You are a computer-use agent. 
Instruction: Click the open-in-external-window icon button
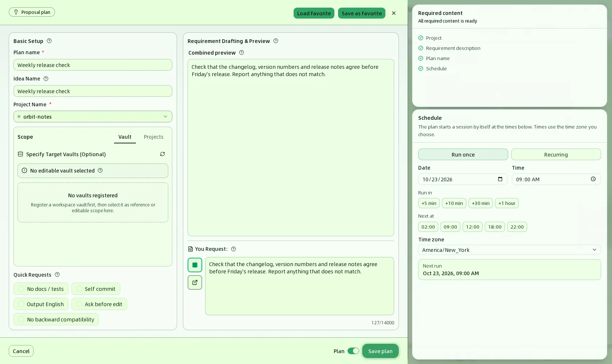click(x=195, y=282)
